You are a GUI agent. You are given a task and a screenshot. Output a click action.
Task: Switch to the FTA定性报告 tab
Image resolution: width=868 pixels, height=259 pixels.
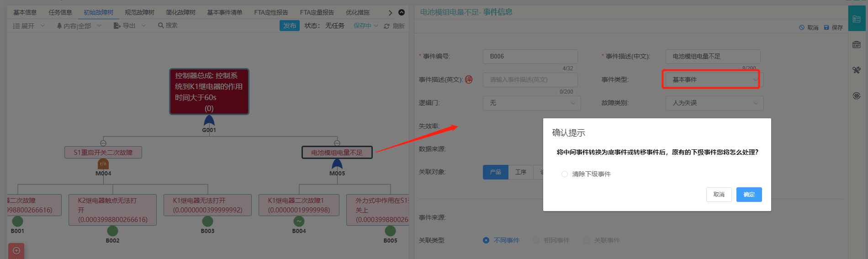(271, 12)
